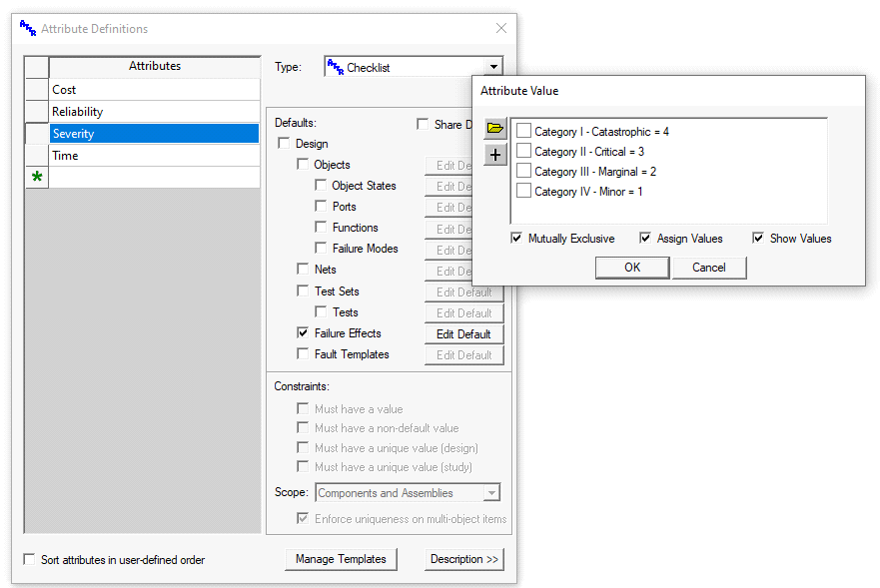The image size is (880, 588).
Task: Check Category II - Critical option
Action: (x=524, y=152)
